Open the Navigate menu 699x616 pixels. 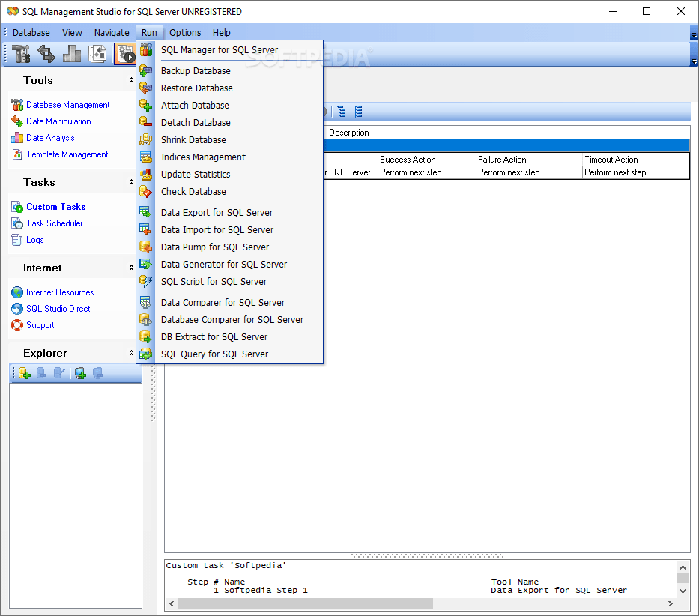coord(112,32)
